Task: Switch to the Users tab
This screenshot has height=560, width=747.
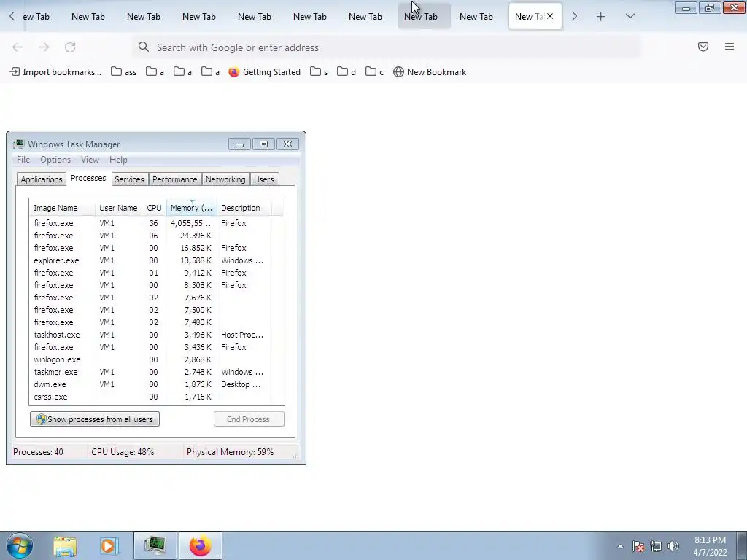Action: [x=264, y=179]
